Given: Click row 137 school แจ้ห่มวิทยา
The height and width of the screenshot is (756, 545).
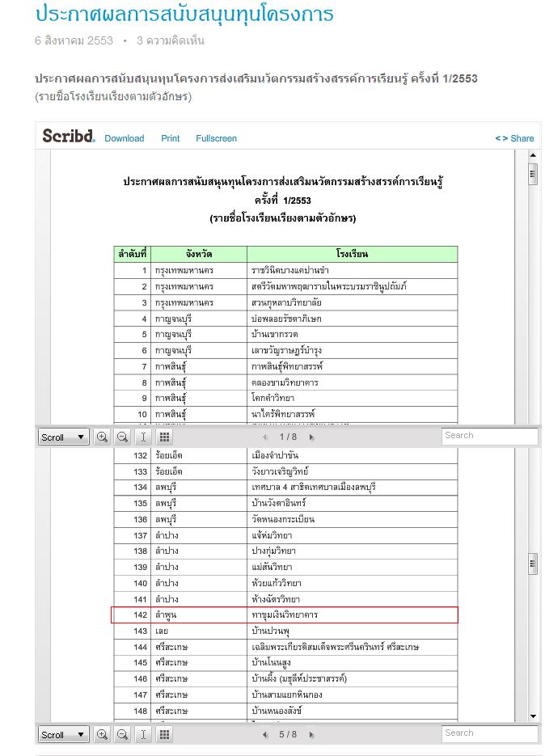Looking at the screenshot, I should point(272,535).
